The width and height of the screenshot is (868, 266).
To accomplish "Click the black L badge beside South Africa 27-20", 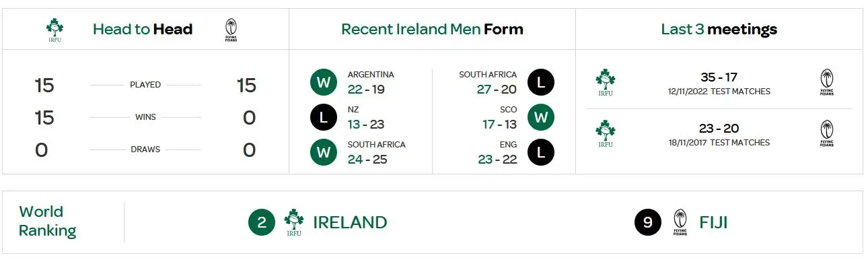I will (541, 82).
